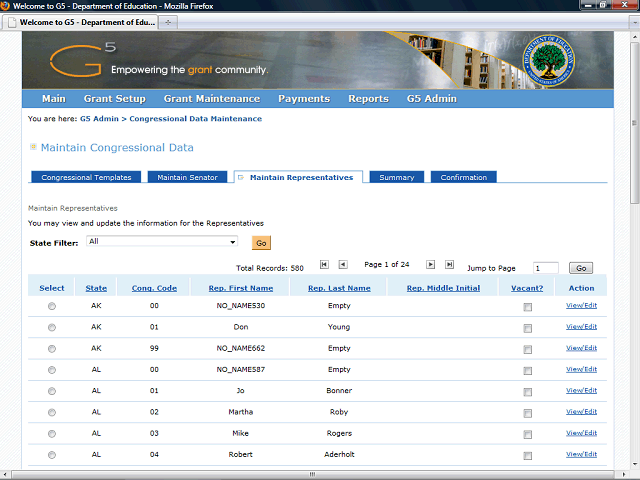Select the radio button for Mike Rogers
Image resolution: width=640 pixels, height=480 pixels.
[52, 433]
